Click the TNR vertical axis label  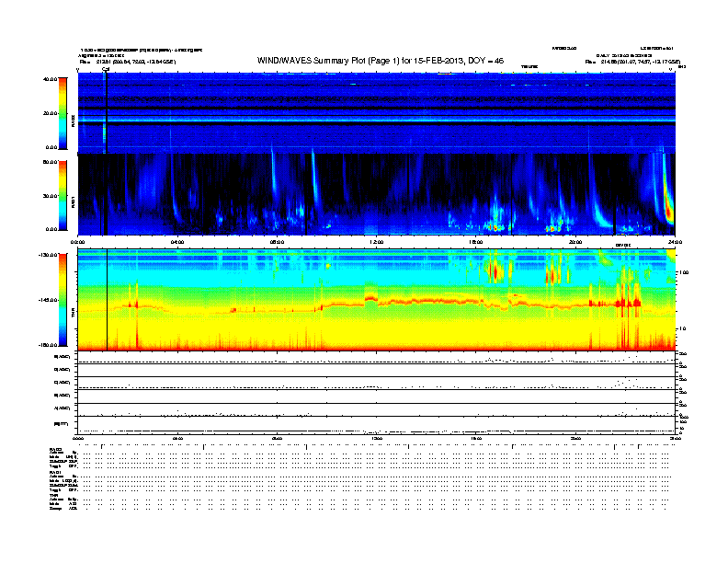73,315
